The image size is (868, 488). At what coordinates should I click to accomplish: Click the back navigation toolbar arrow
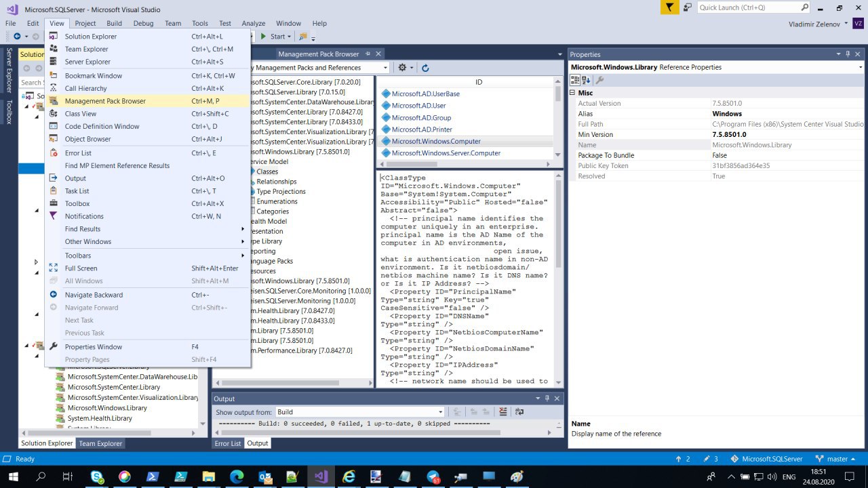(x=16, y=37)
